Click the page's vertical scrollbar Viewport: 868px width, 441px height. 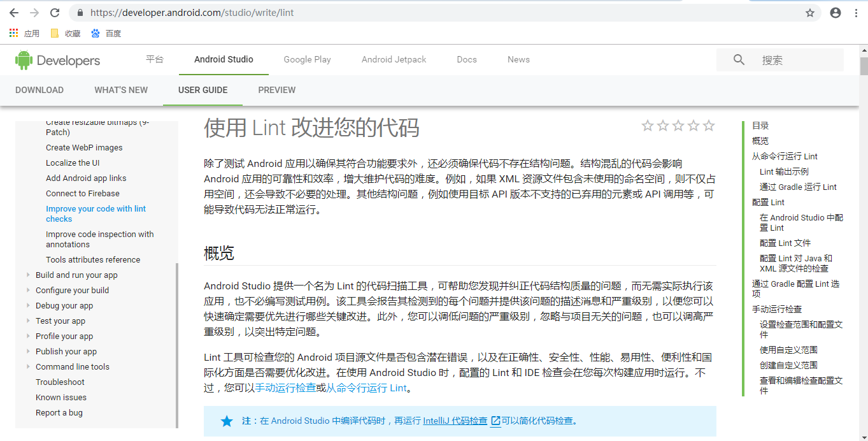tap(864, 66)
